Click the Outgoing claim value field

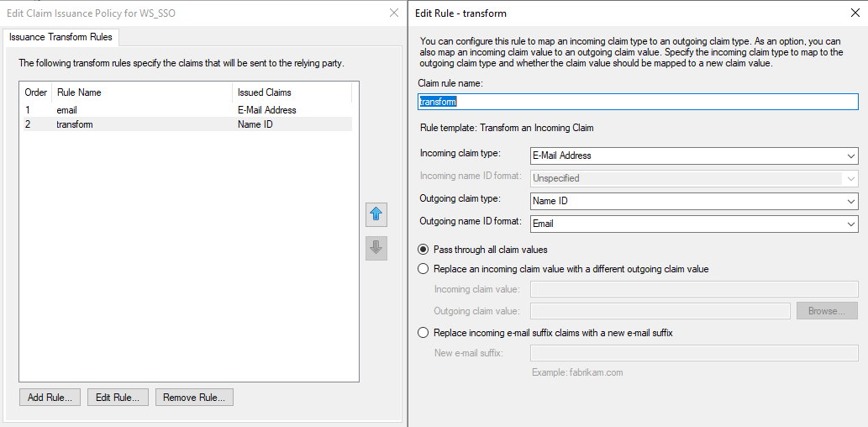pos(660,311)
